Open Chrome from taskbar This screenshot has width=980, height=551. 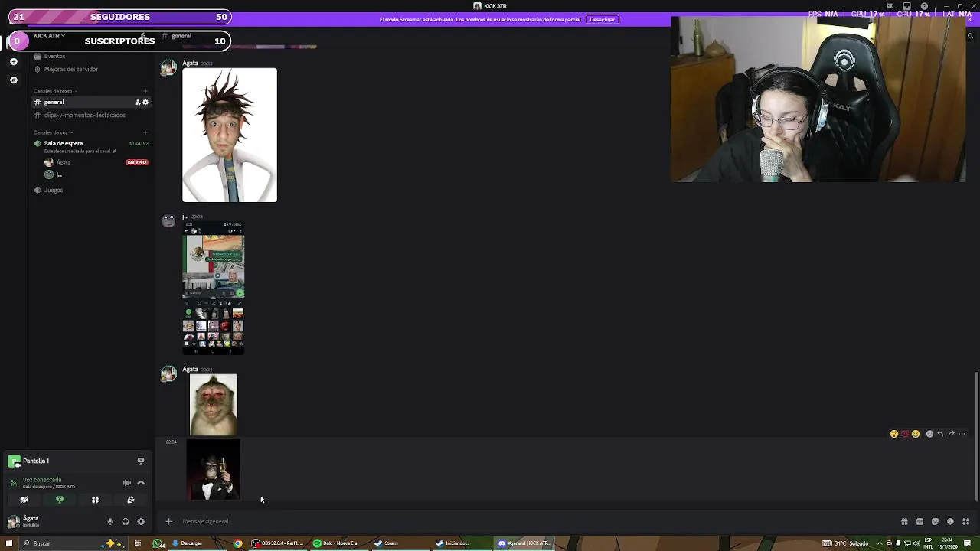tap(238, 543)
